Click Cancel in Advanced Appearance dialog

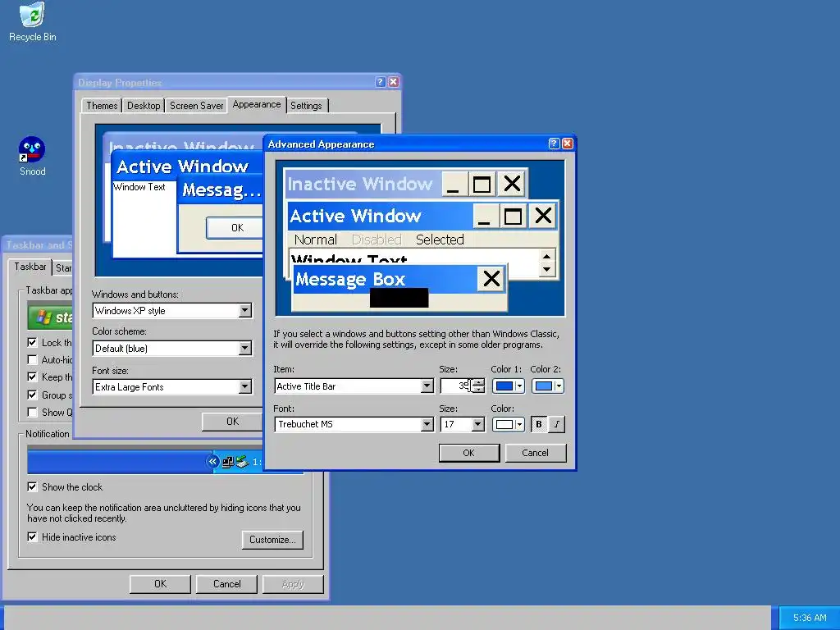coord(535,453)
